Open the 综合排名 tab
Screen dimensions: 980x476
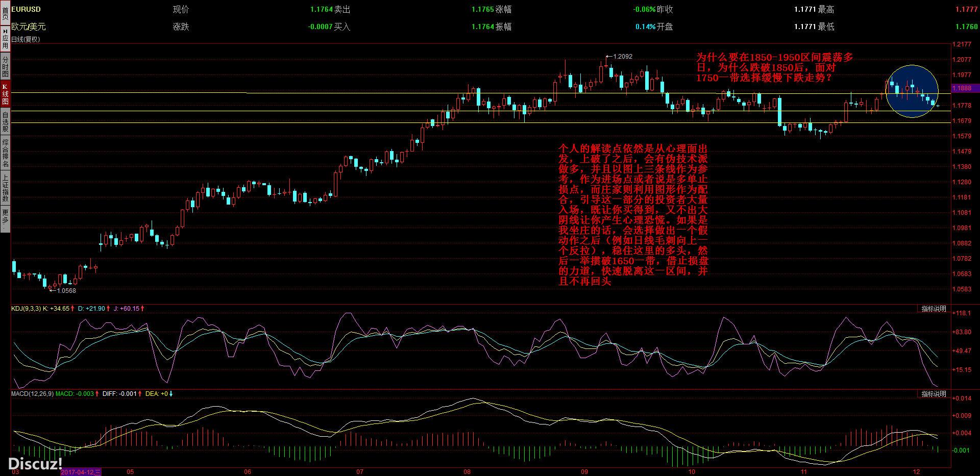5,154
